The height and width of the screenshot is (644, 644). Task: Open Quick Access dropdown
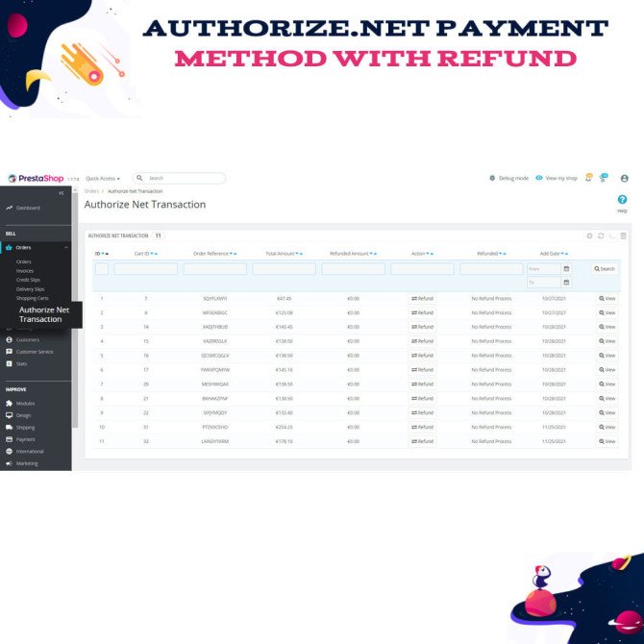click(103, 178)
